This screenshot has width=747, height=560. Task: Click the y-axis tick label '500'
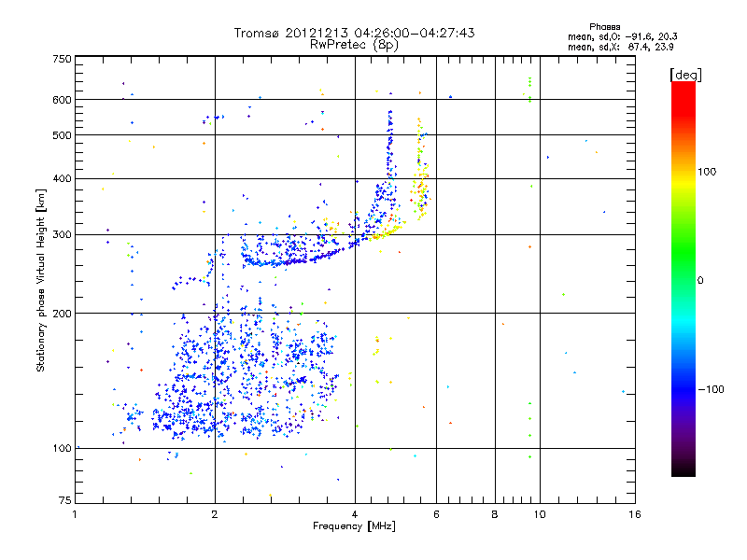(x=62, y=135)
